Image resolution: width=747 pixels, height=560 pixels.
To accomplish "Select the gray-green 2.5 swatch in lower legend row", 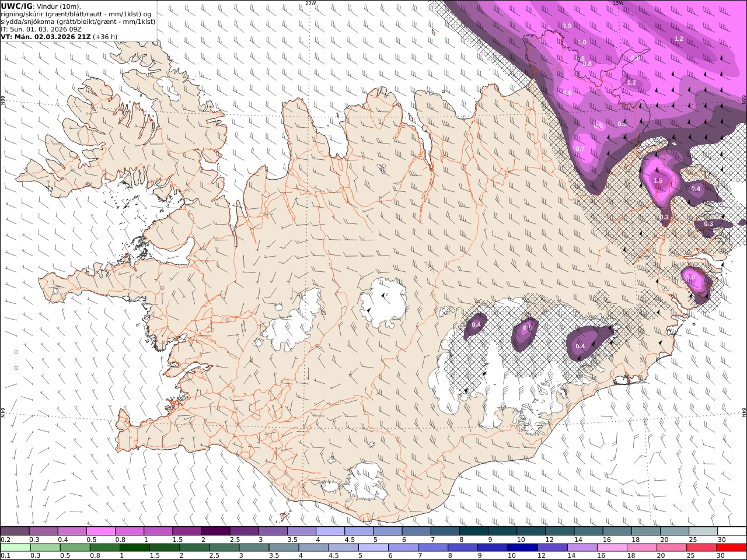I will pos(224,547).
